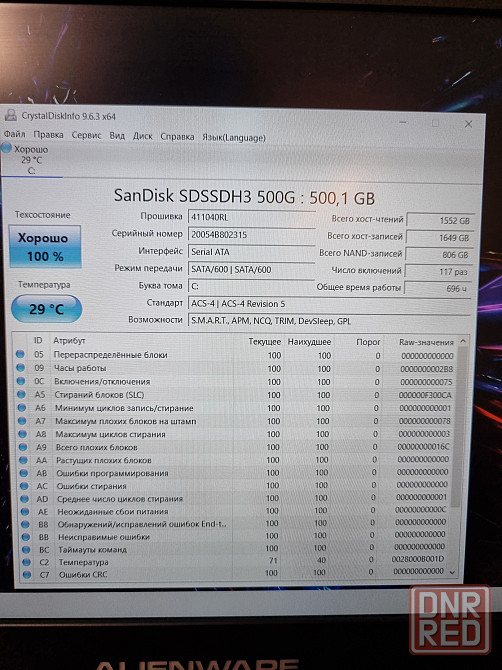Click status dot for attribute A9
Image resolution: width=502 pixels, height=670 pixels.
[23, 447]
